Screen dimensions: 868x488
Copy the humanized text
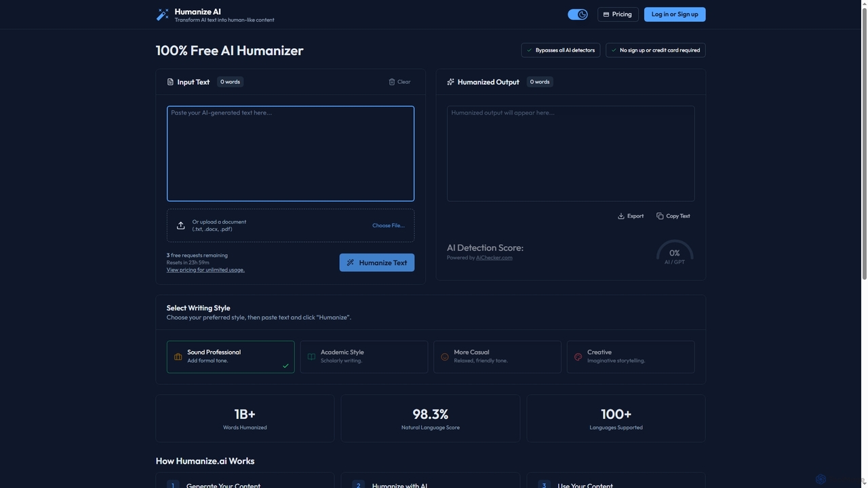[673, 216]
